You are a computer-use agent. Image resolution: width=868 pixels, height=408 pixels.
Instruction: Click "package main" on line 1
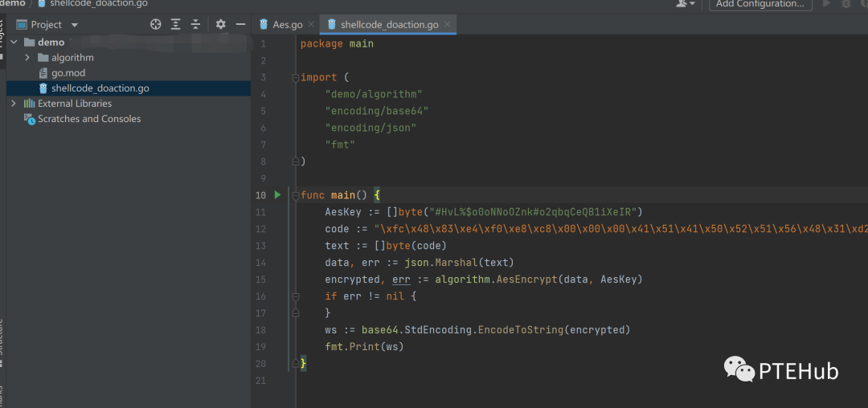click(x=337, y=43)
